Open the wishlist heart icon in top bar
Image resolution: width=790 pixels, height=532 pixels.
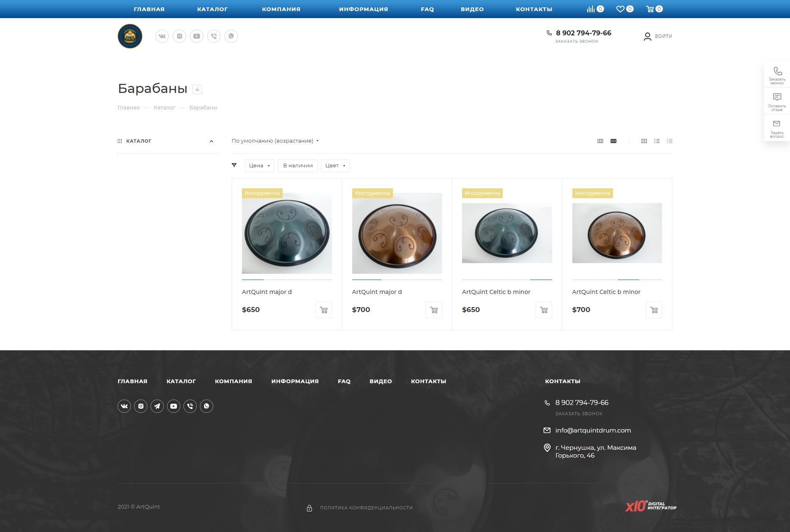pos(620,9)
